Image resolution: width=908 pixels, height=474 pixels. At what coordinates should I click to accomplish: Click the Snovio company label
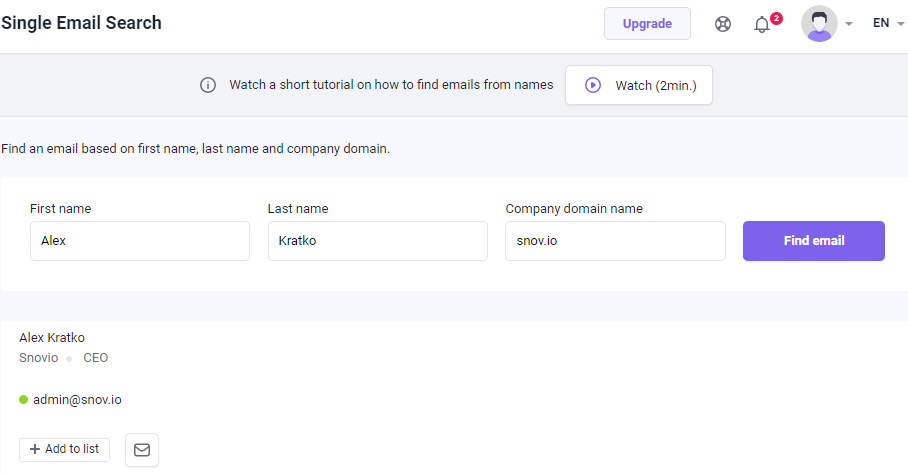click(x=39, y=358)
